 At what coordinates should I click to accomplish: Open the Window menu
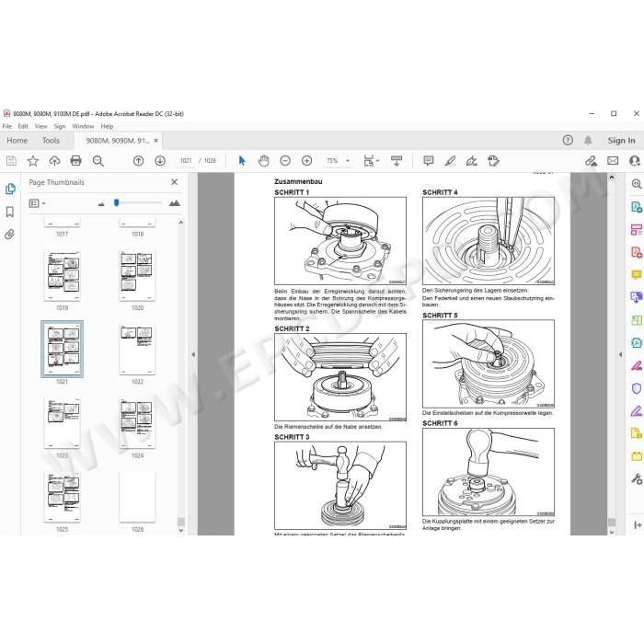[x=83, y=126]
